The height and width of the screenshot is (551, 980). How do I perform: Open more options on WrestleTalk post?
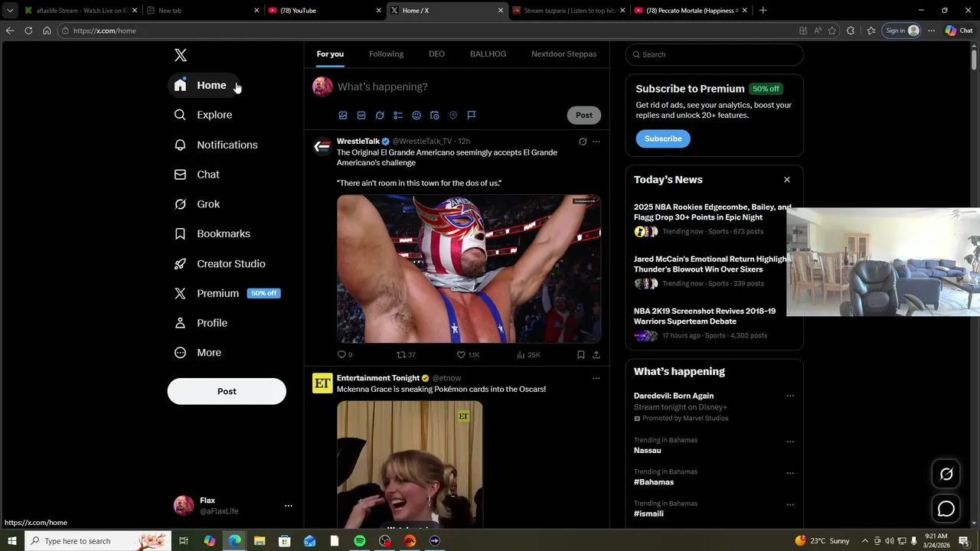pyautogui.click(x=596, y=142)
